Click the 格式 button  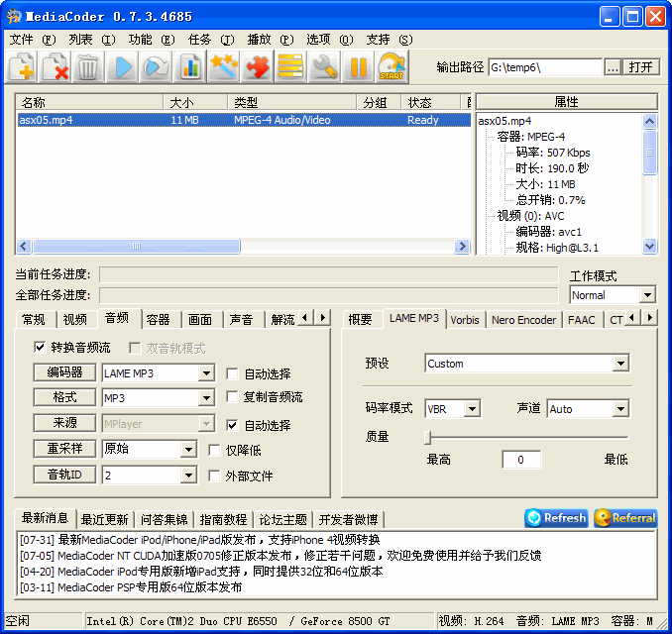64,397
